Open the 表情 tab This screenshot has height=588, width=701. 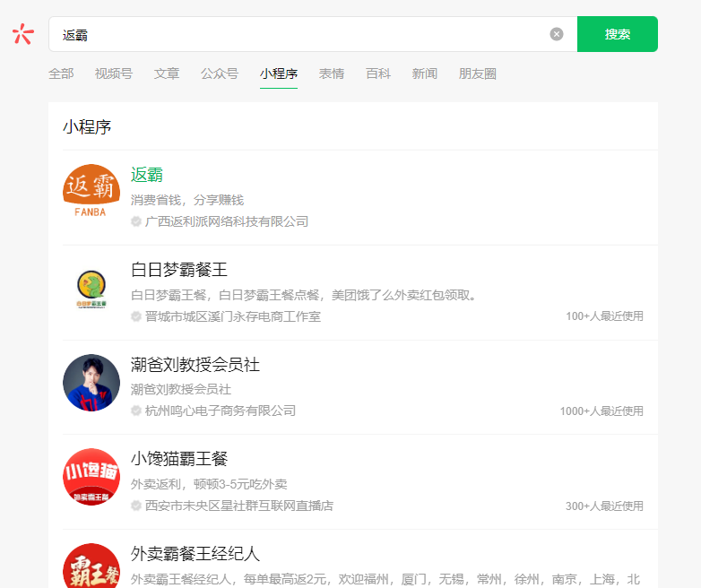pyautogui.click(x=332, y=73)
